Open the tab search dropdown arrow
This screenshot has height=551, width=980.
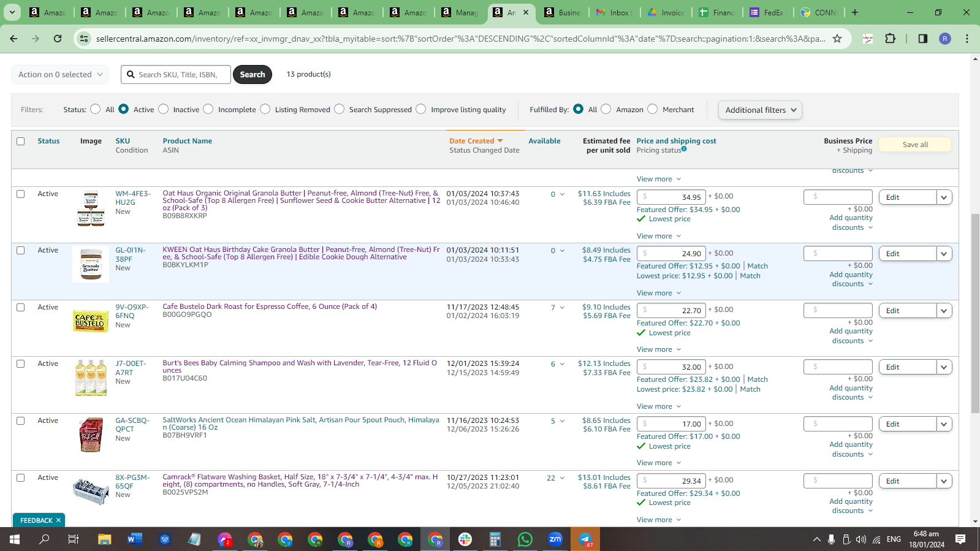pyautogui.click(x=12, y=12)
